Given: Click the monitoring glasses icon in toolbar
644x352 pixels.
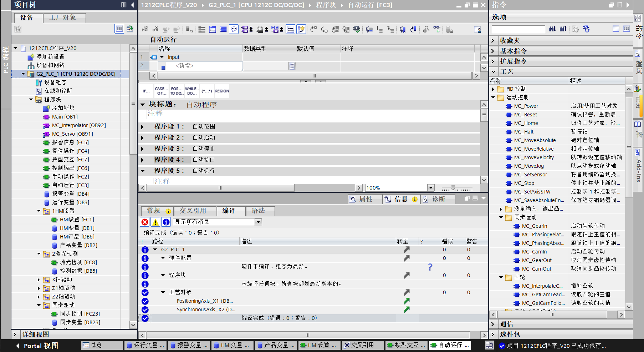Looking at the screenshot, I should click(437, 29).
